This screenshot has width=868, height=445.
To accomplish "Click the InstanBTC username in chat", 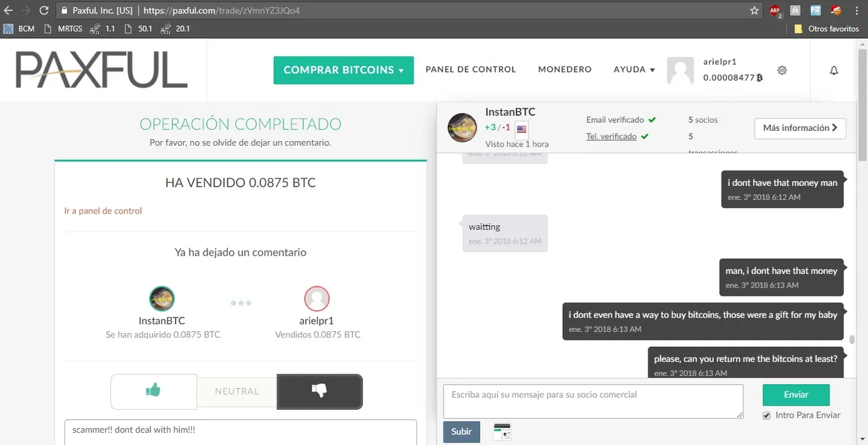I will 510,112.
